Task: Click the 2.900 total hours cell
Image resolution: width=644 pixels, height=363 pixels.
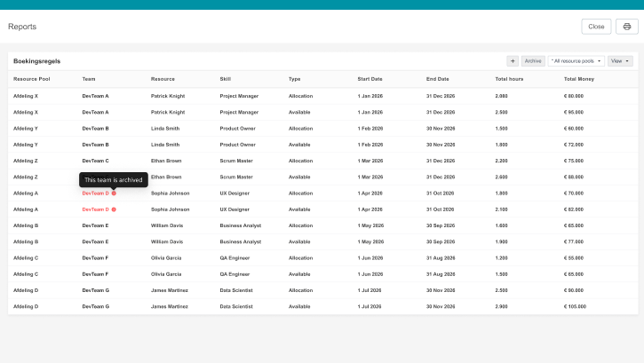Action: point(501,306)
